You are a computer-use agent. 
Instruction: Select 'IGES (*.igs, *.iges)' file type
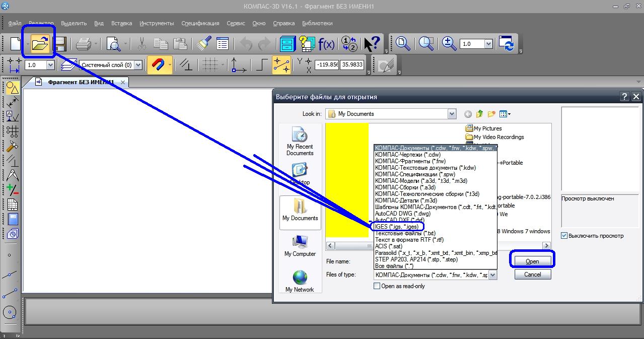pyautogui.click(x=396, y=227)
